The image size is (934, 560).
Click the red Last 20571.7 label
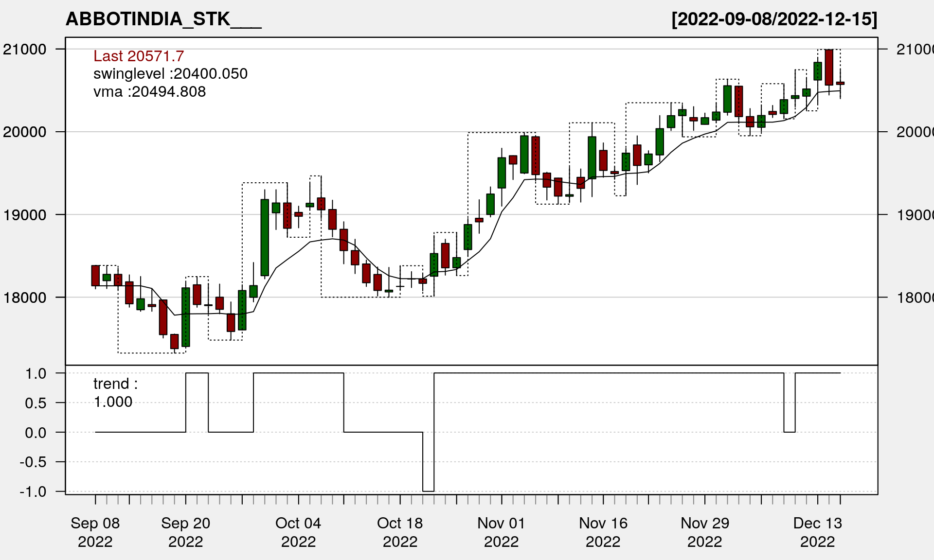[x=139, y=56]
